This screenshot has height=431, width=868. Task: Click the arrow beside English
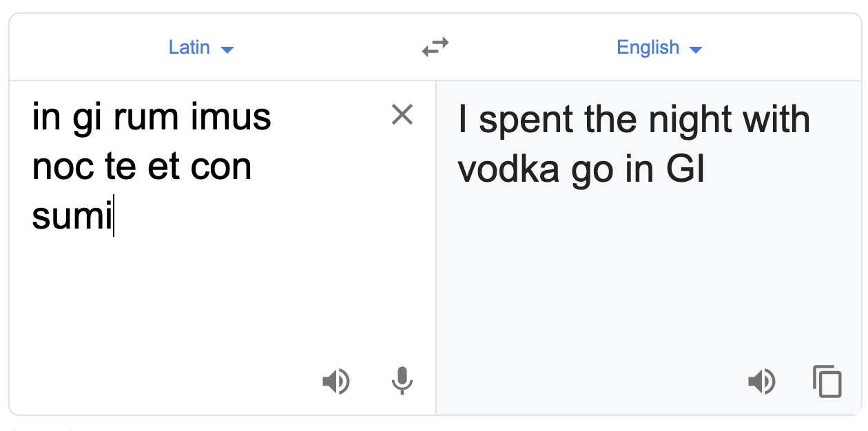point(695,49)
